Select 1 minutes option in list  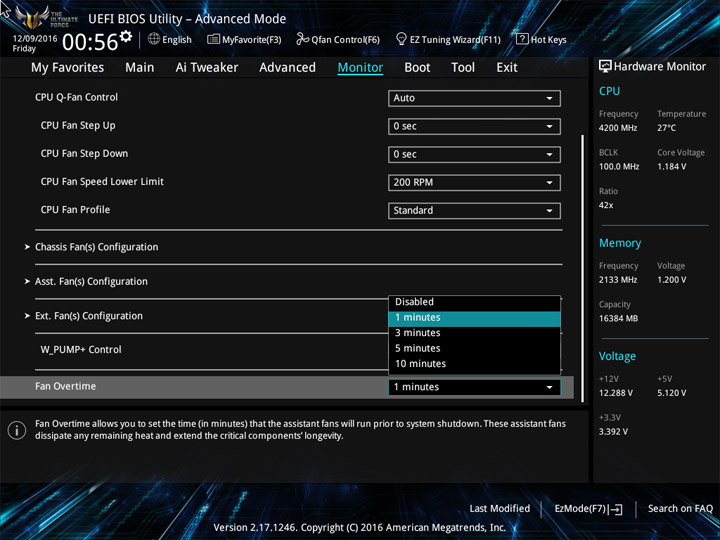pos(474,318)
